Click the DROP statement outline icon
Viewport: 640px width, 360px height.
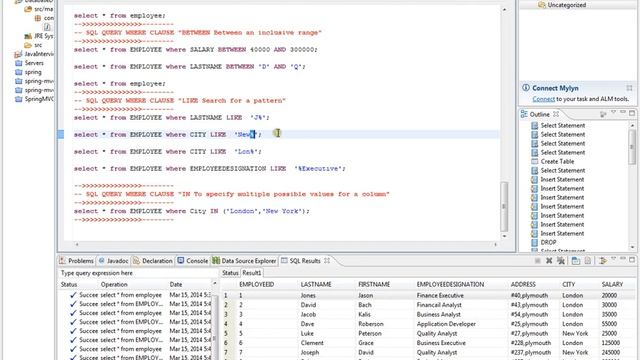535,242
